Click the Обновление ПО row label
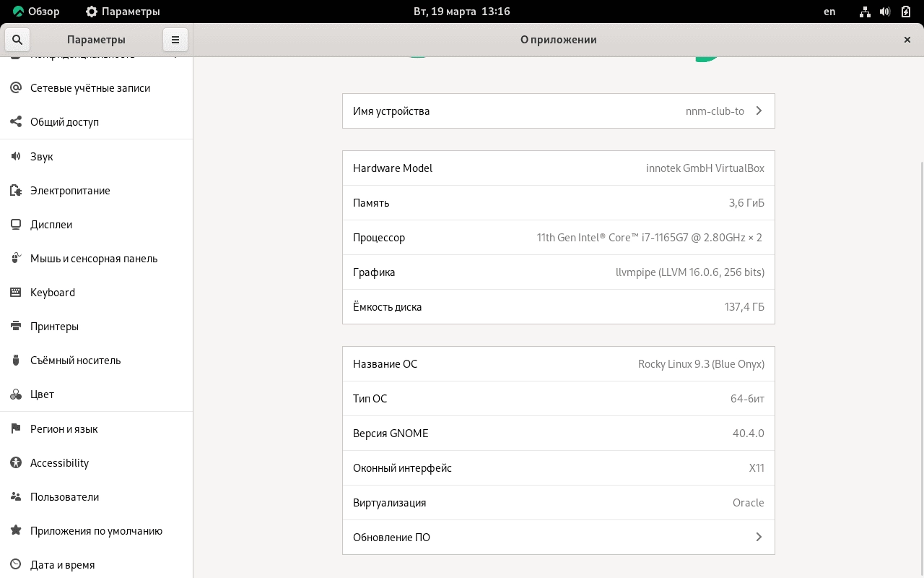Image resolution: width=924 pixels, height=578 pixels. pos(391,538)
